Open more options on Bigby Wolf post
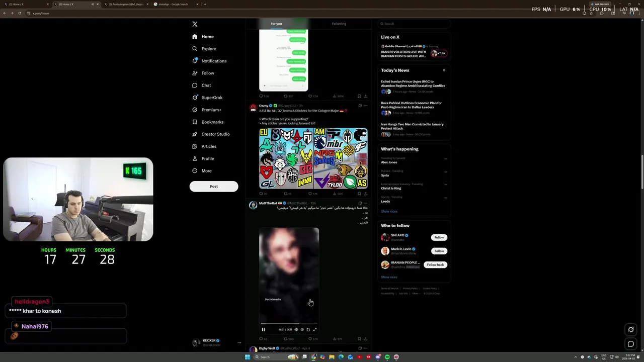 [366, 348]
